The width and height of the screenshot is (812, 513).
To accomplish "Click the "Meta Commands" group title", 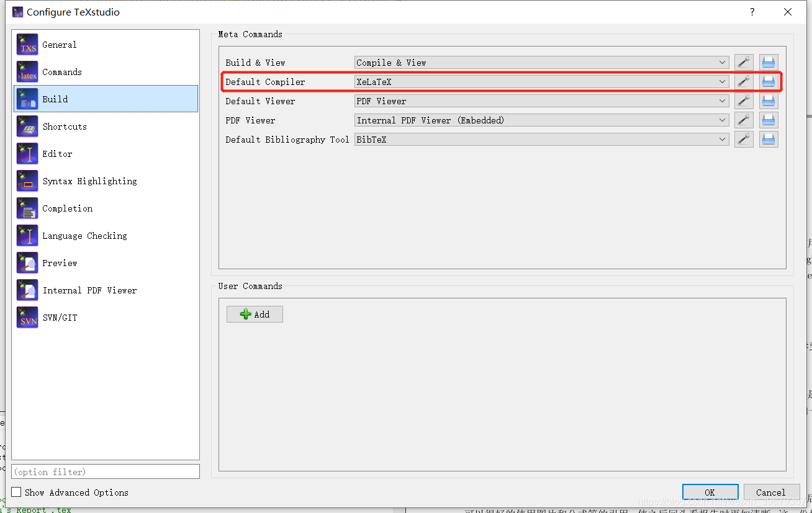I will point(250,34).
